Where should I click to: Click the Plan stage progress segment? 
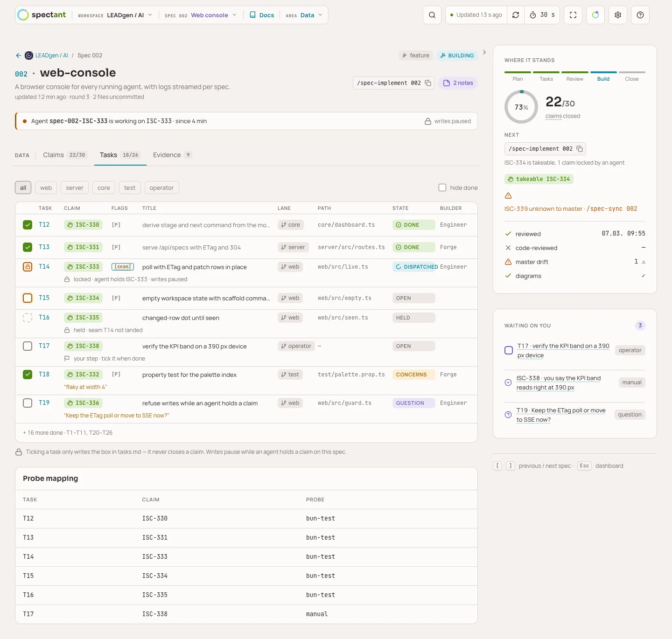(518, 76)
